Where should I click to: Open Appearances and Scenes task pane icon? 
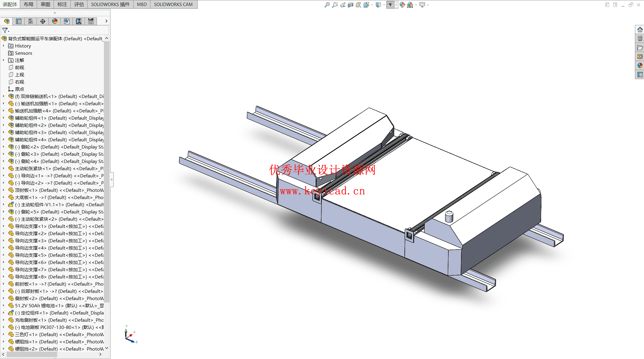click(640, 65)
